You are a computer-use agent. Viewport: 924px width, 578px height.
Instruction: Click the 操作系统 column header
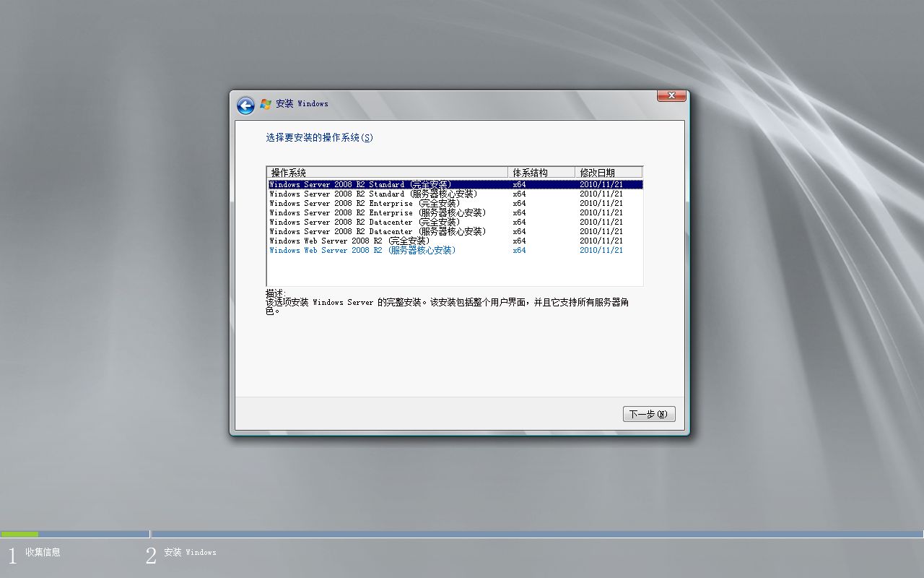click(388, 173)
